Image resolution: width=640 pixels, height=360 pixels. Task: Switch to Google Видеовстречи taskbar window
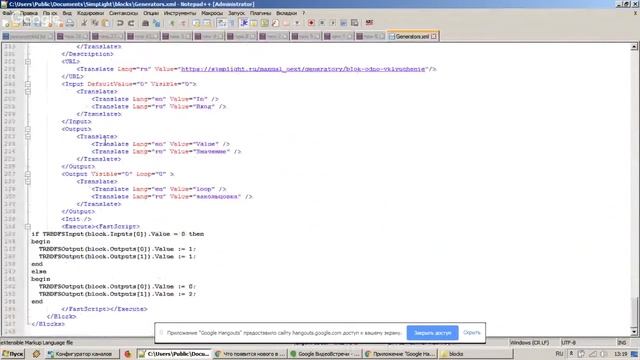pos(325,354)
